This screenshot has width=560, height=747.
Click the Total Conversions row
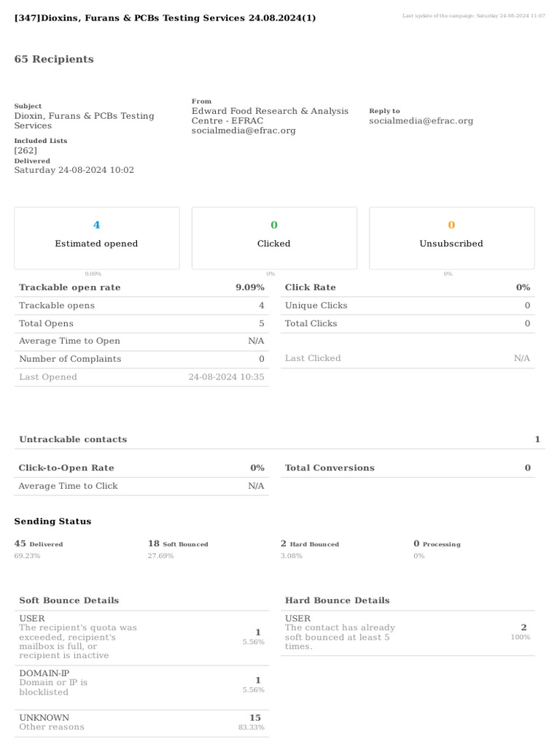tap(408, 468)
